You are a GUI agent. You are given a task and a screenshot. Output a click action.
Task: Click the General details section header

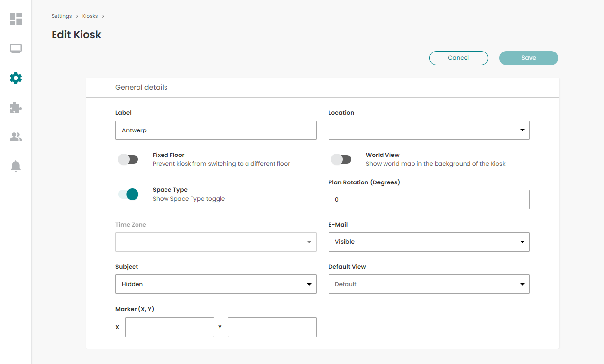[141, 87]
